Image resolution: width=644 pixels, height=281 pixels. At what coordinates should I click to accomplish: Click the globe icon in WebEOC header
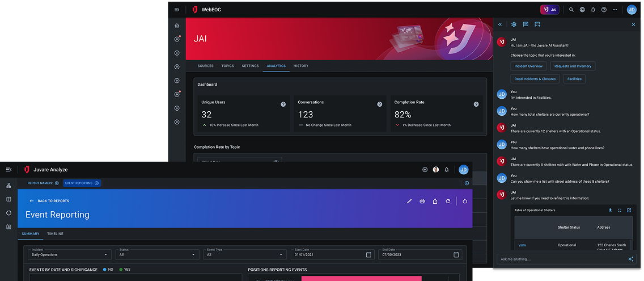pyautogui.click(x=582, y=10)
